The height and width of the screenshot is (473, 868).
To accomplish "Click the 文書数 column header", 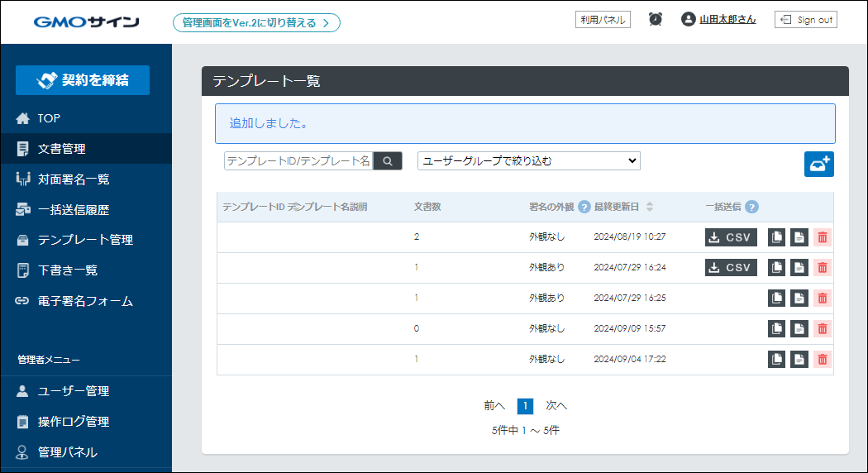I will point(427,207).
